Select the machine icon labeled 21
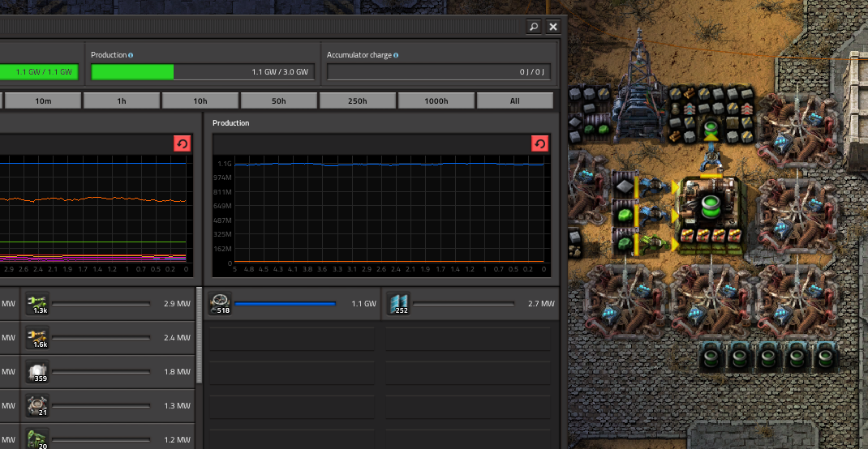This screenshot has width=868, height=449. [37, 406]
